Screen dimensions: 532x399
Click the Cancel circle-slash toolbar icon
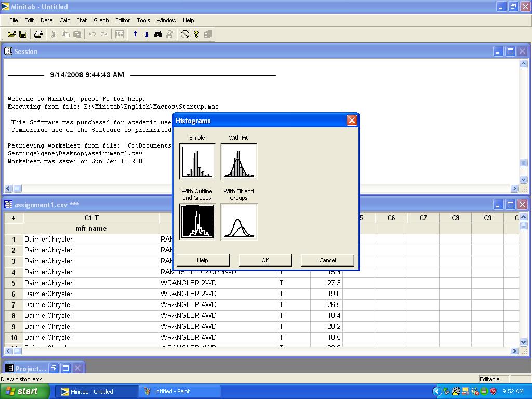tap(185, 34)
